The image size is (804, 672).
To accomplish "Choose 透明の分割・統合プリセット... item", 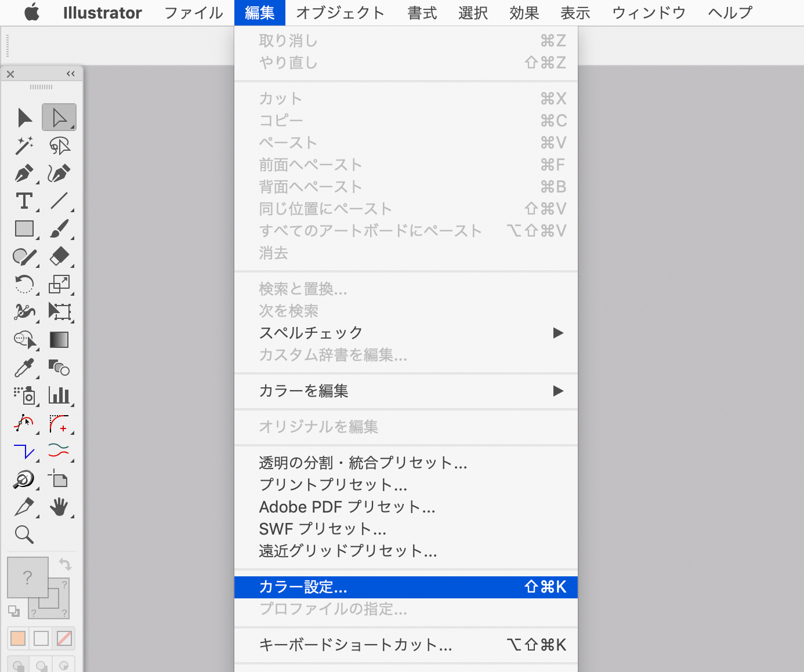I will coord(406,463).
